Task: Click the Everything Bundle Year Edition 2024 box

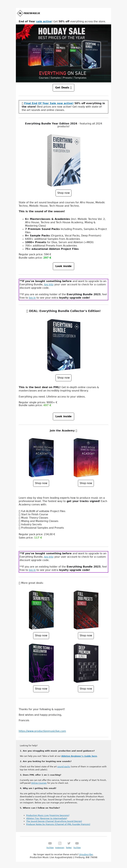Action: point(63,160)
